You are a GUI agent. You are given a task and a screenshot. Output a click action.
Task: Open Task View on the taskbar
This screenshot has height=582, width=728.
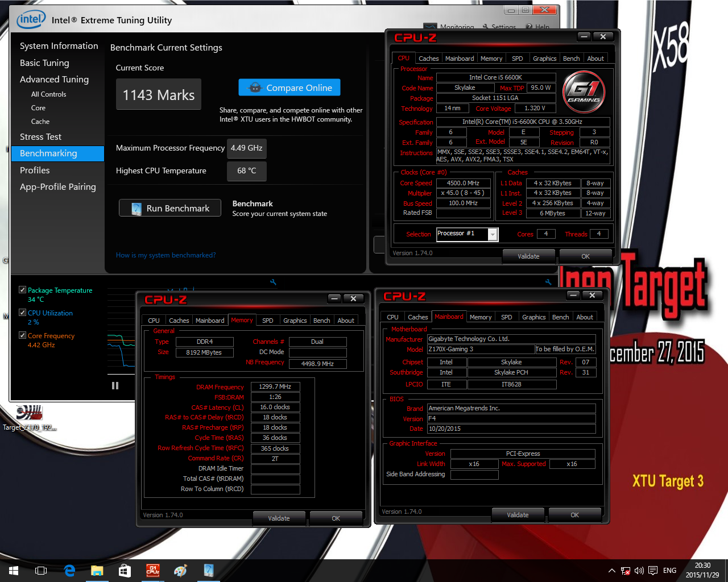41,571
